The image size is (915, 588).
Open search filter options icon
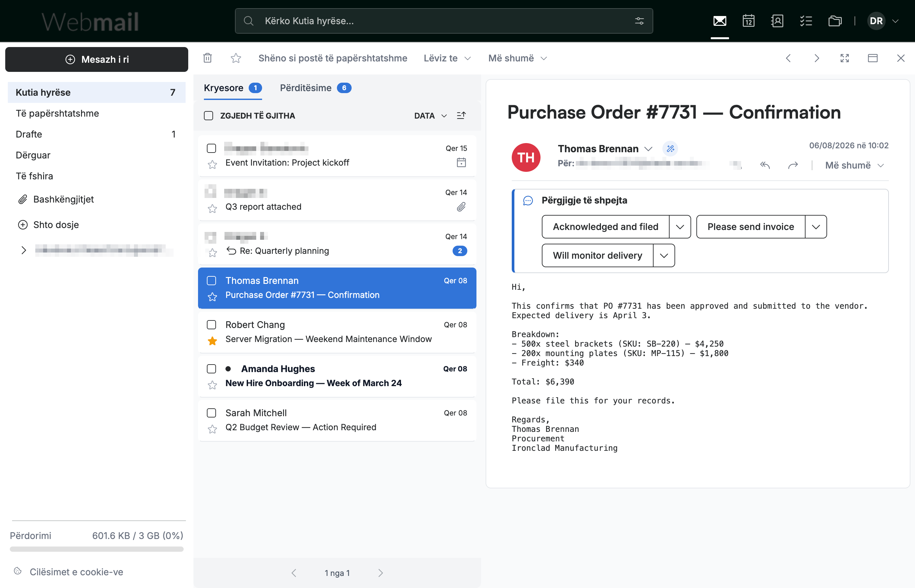(x=639, y=21)
